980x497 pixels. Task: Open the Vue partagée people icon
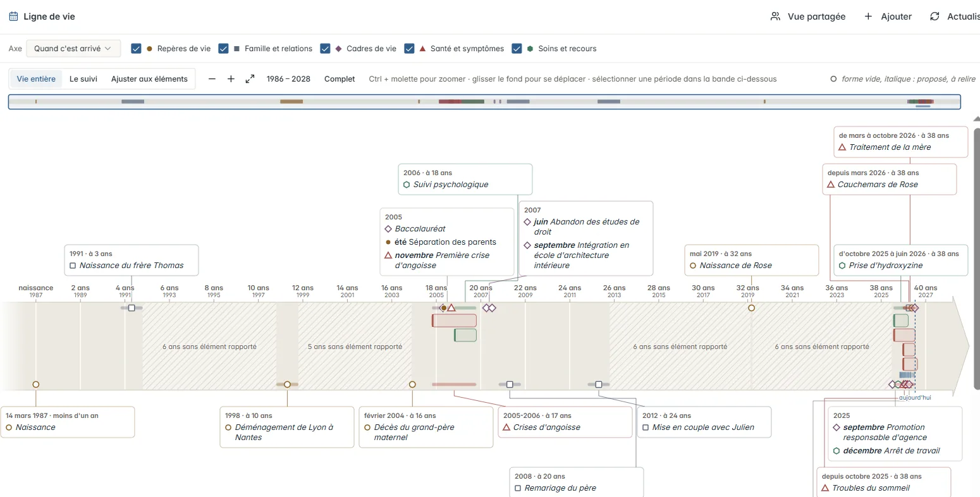775,16
